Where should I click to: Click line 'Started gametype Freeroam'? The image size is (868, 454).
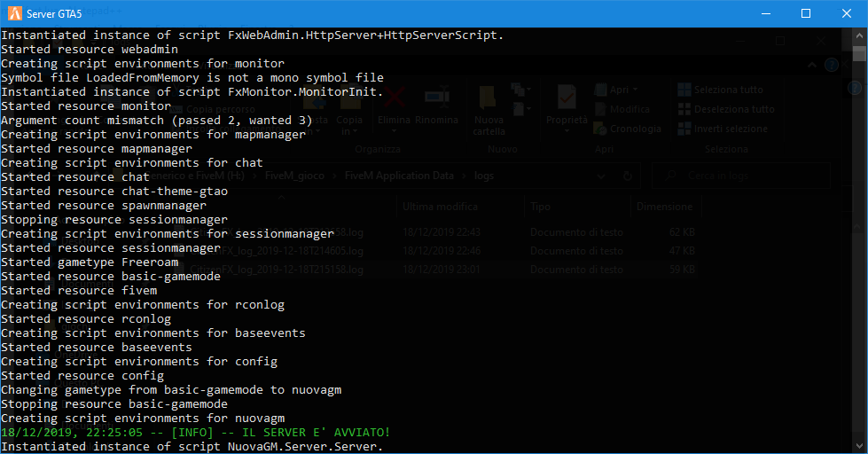point(90,262)
